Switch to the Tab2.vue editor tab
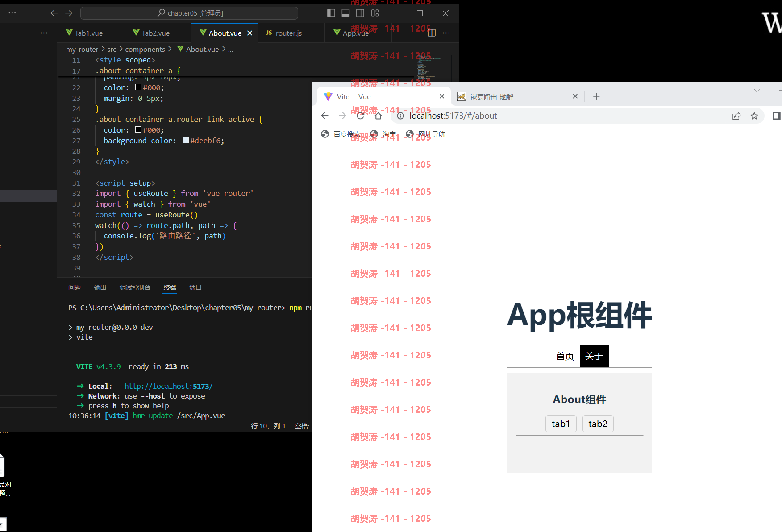 tap(157, 33)
